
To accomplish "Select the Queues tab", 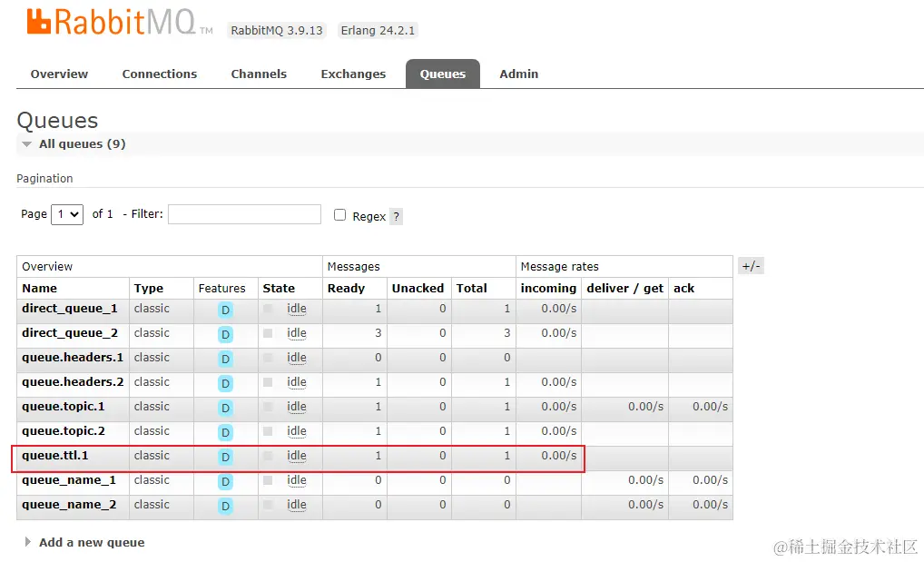I will point(443,74).
